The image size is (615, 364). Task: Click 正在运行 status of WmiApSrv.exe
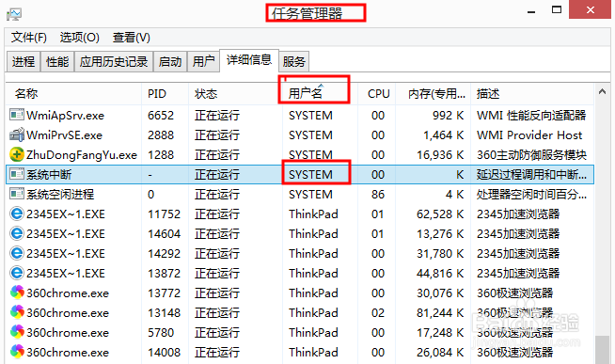point(217,116)
